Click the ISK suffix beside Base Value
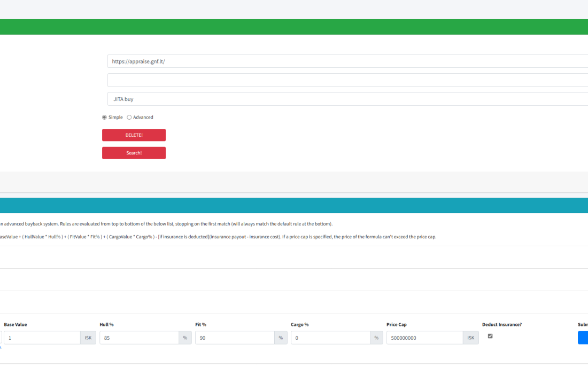The width and height of the screenshot is (588, 374). (x=88, y=338)
